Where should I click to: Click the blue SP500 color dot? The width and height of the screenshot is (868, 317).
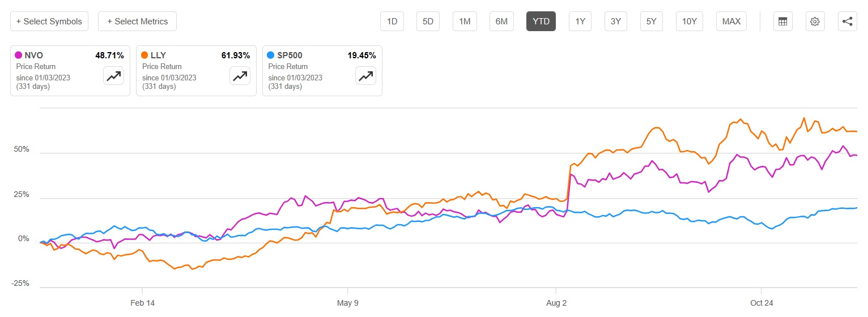[x=271, y=55]
